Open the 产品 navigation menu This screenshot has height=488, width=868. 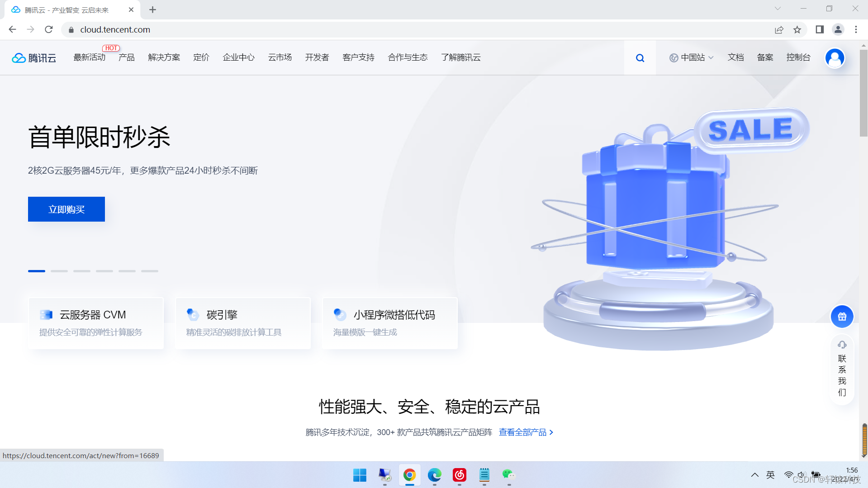126,57
